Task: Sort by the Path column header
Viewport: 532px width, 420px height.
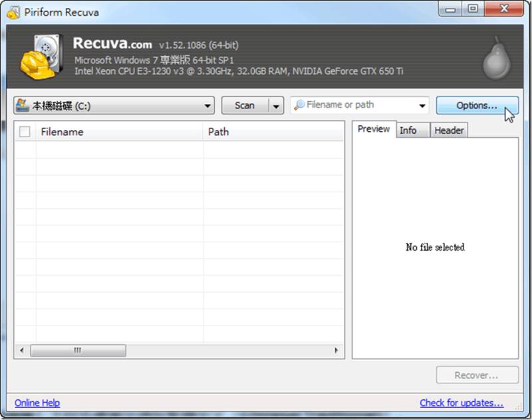Action: (273, 132)
